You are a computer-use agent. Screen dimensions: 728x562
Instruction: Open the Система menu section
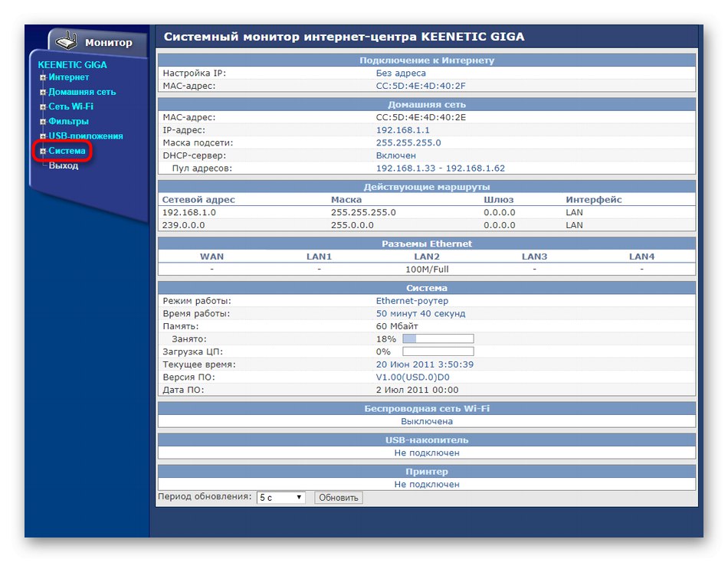click(x=67, y=151)
